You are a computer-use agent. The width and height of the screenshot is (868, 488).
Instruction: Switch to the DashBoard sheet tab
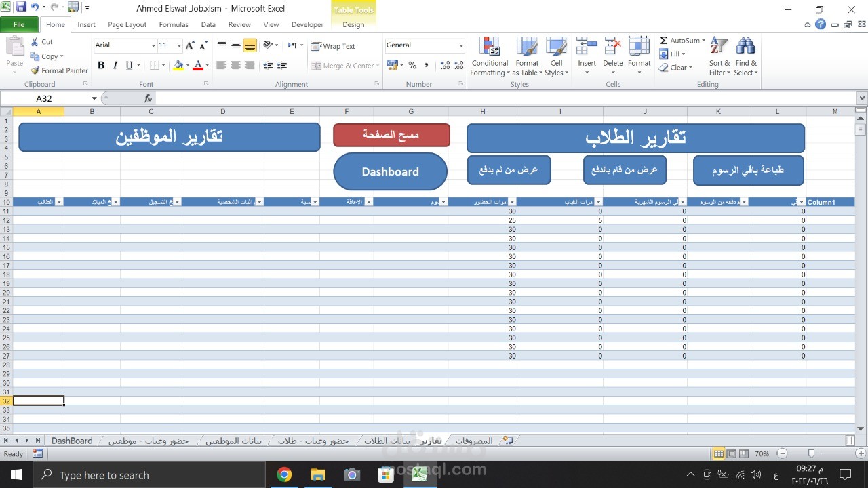tap(72, 441)
